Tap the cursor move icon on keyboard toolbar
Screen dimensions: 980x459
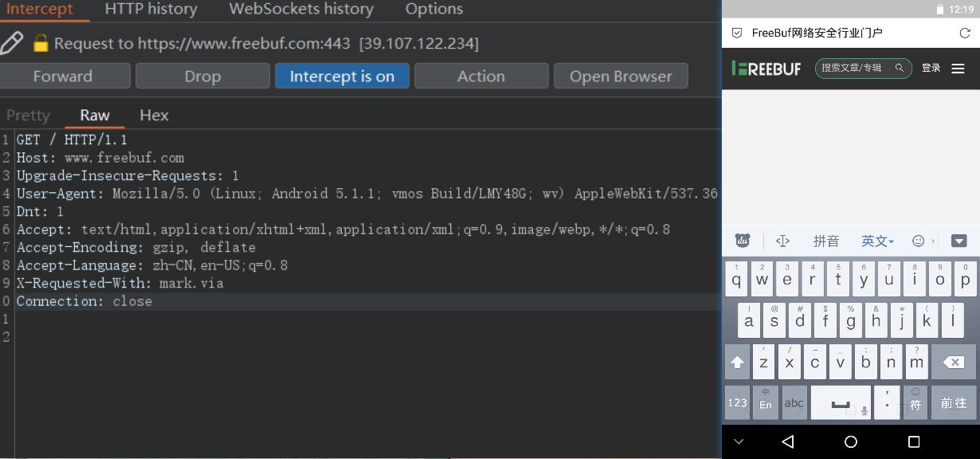click(x=782, y=241)
